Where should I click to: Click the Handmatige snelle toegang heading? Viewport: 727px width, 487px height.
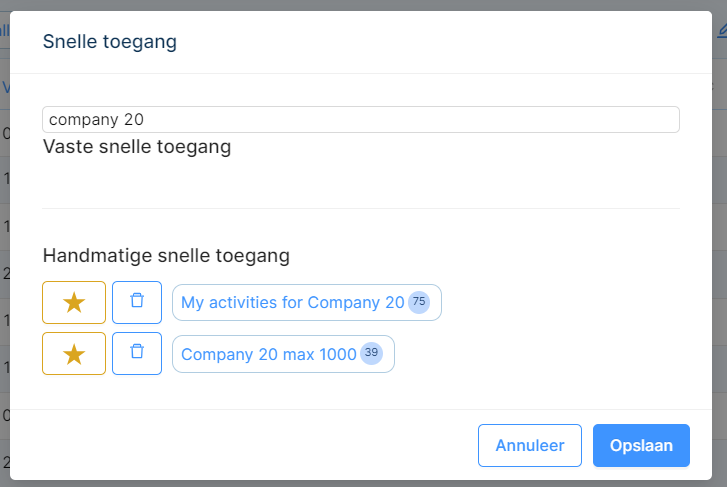[x=166, y=256]
